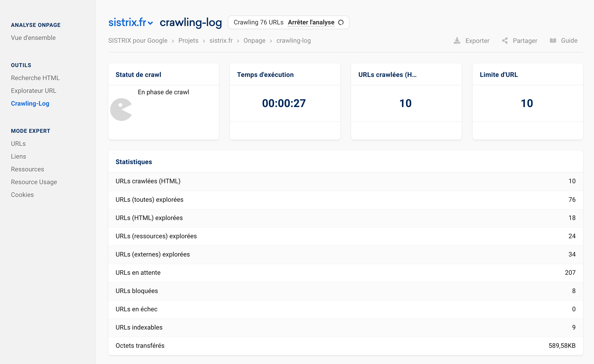The width and height of the screenshot is (594, 364).
Task: Click the URLs crawlées (HTML) row
Action: (x=345, y=181)
